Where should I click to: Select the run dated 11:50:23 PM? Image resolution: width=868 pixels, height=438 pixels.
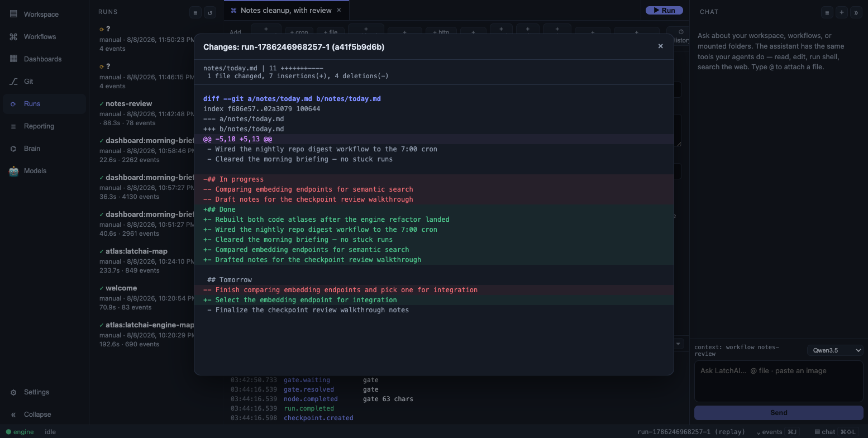click(145, 39)
